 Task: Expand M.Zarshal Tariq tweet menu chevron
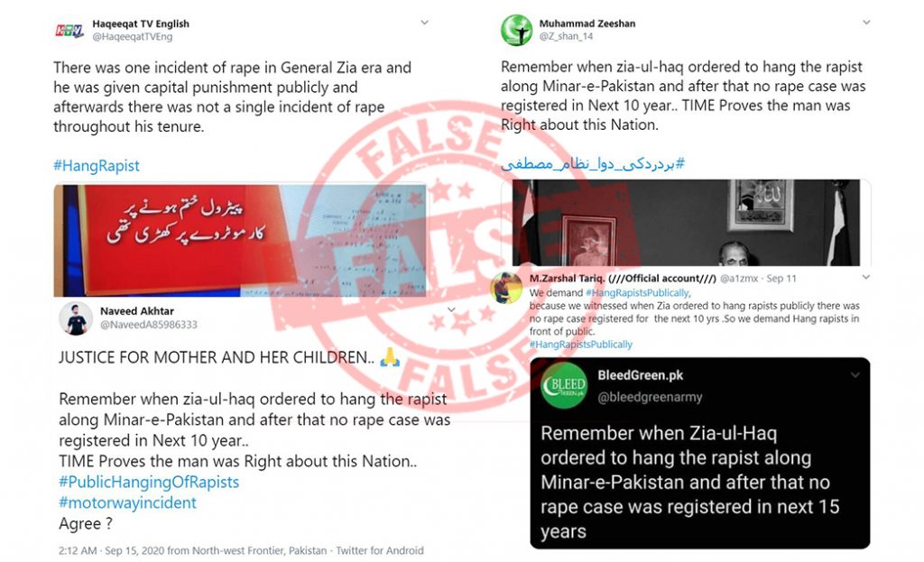click(865, 278)
